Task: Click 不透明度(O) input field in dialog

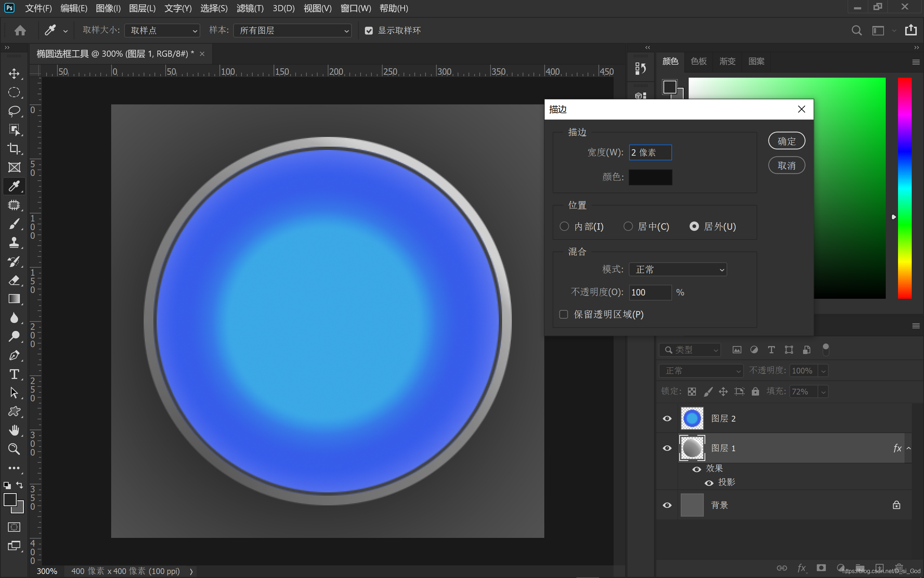Action: (x=650, y=293)
